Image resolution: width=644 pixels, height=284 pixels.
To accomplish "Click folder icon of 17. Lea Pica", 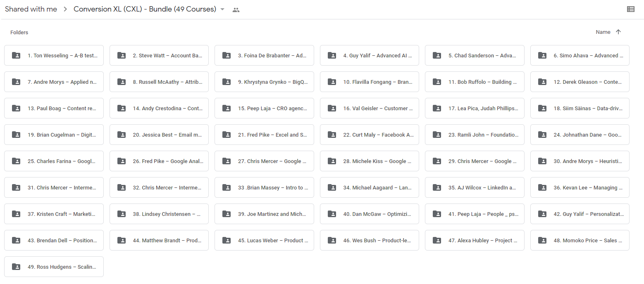I will (437, 108).
